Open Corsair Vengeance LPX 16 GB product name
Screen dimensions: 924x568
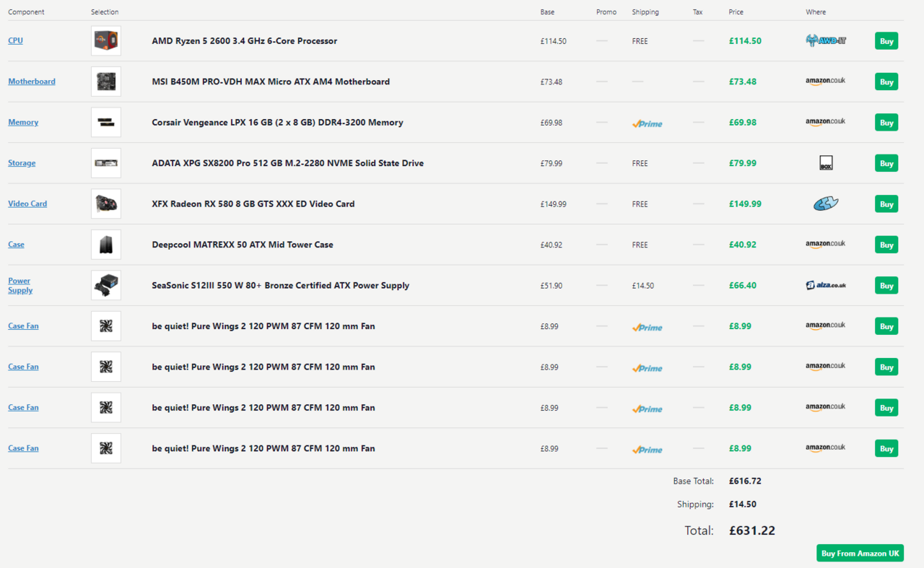coord(277,123)
